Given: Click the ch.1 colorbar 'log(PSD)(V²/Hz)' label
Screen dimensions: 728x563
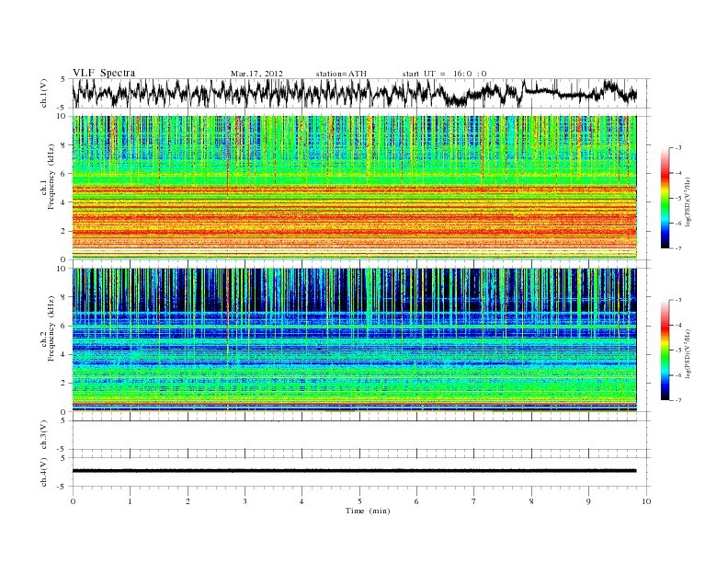Looking at the screenshot, I should [x=688, y=202].
